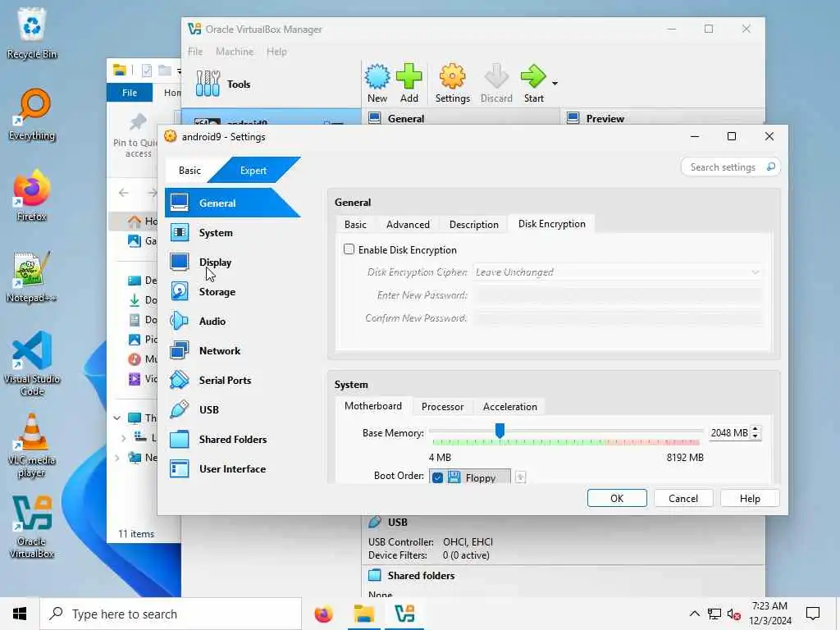This screenshot has height=630, width=840.
Task: Select the Notepad++ desktop shortcut
Action: [32, 277]
